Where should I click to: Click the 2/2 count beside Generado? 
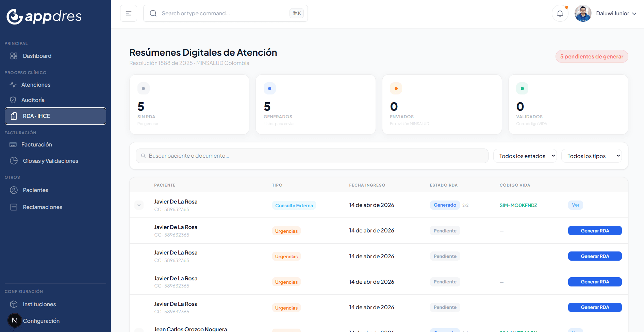465,205
